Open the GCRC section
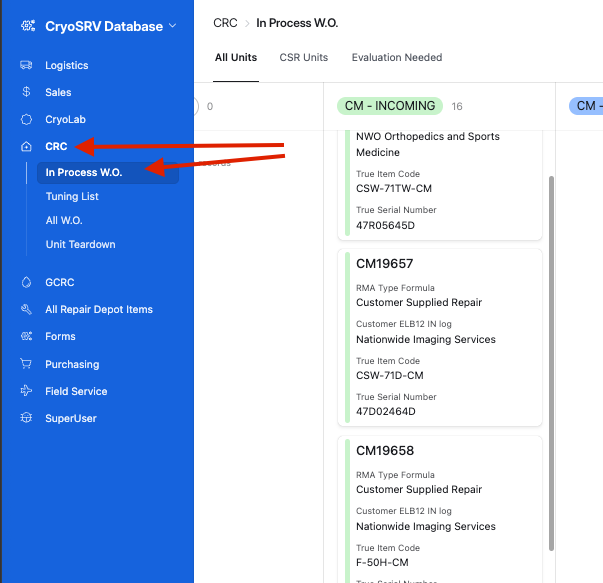The image size is (603, 583). [60, 282]
